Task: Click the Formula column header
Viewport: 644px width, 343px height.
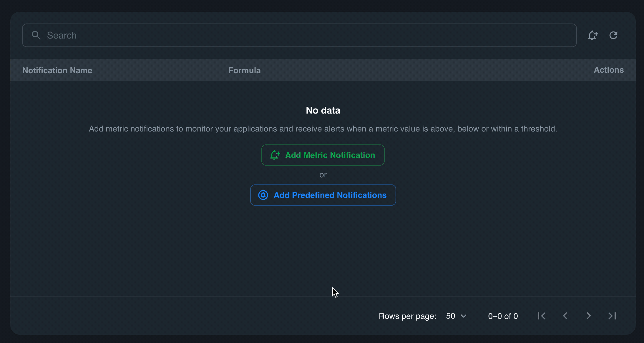Action: tap(244, 70)
